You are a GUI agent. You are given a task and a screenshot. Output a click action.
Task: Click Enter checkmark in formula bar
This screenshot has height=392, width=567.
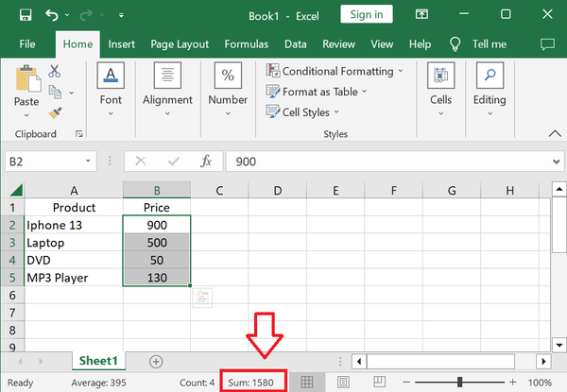tap(174, 162)
